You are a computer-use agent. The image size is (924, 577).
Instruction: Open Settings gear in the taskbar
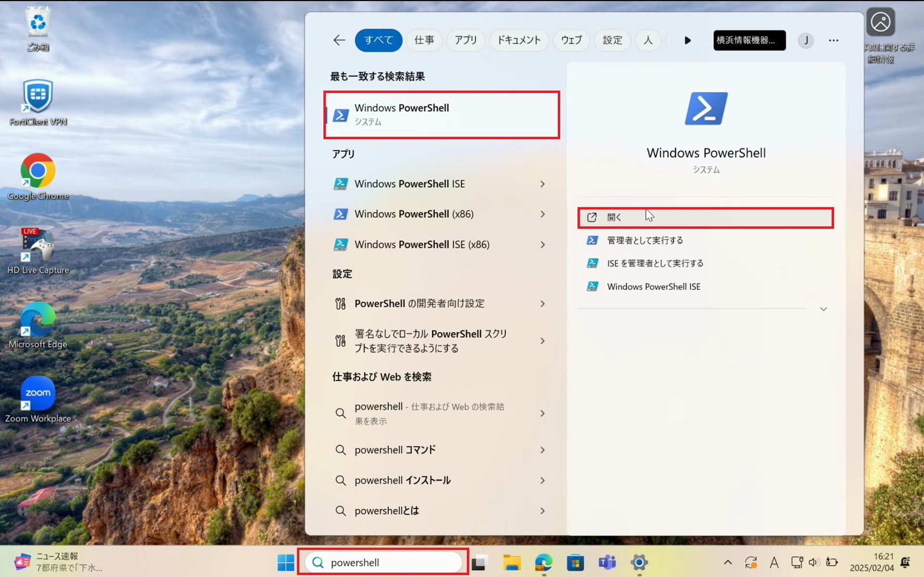(639, 562)
